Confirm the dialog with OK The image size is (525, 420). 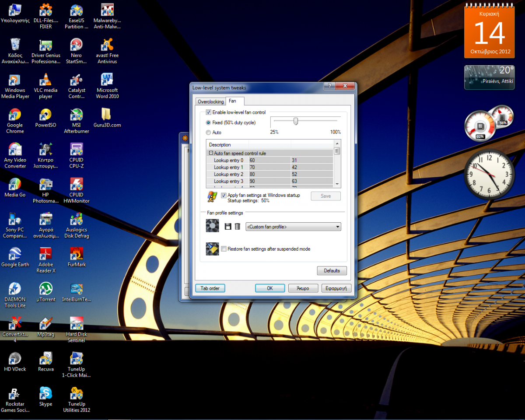pyautogui.click(x=270, y=288)
